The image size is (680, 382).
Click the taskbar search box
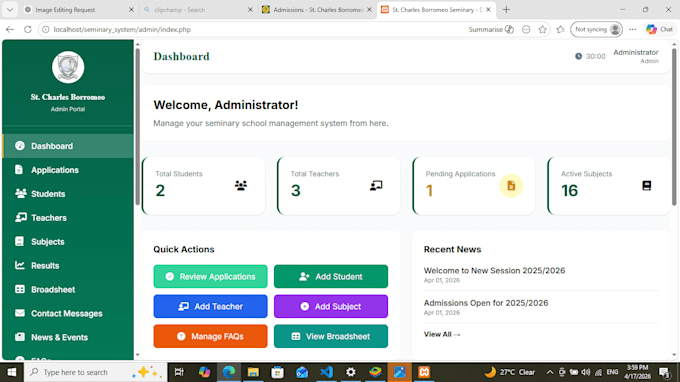point(95,372)
